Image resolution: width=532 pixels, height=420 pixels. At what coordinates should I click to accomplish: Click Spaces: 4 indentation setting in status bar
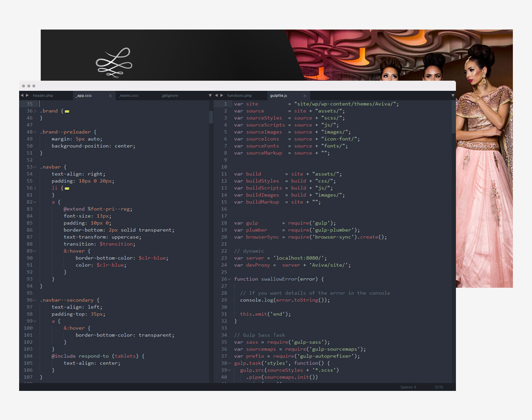(x=408, y=387)
